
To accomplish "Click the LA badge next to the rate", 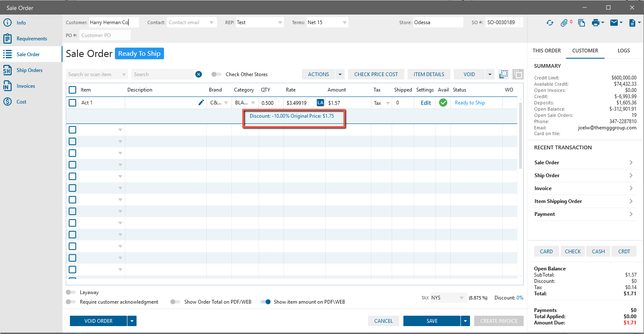I will 320,103.
